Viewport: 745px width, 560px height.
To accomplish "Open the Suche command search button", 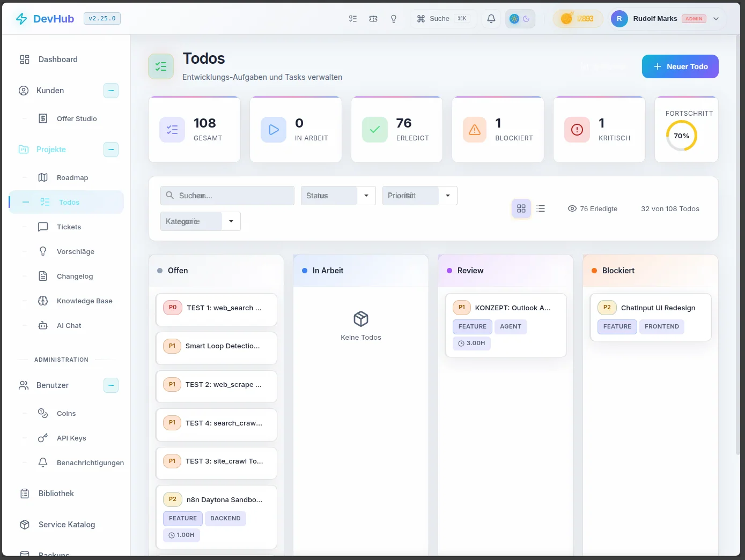I will click(x=443, y=19).
